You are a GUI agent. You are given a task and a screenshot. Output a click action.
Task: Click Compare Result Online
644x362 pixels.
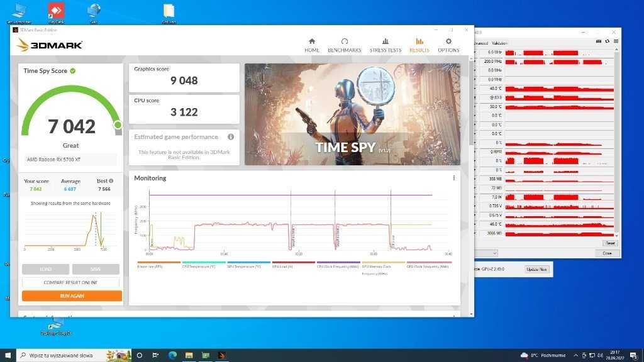click(x=70, y=282)
